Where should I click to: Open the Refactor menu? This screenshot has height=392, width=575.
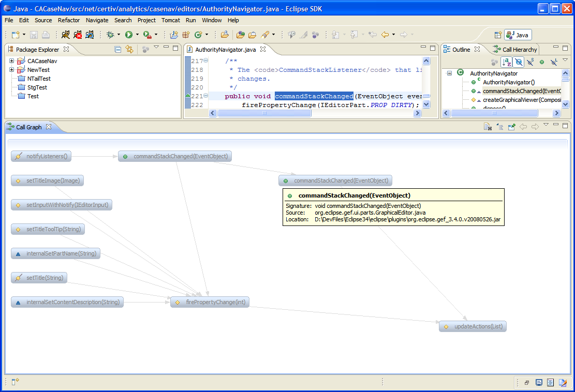pyautogui.click(x=68, y=20)
